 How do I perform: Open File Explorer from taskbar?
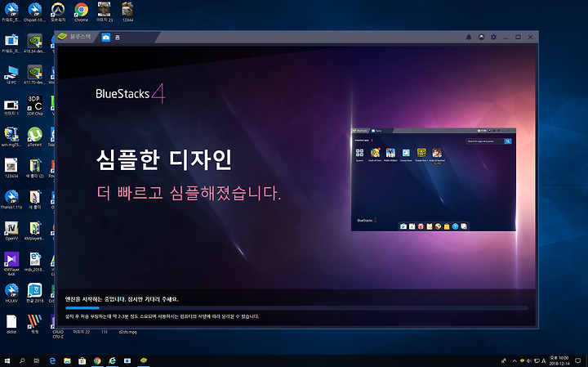pos(67,361)
